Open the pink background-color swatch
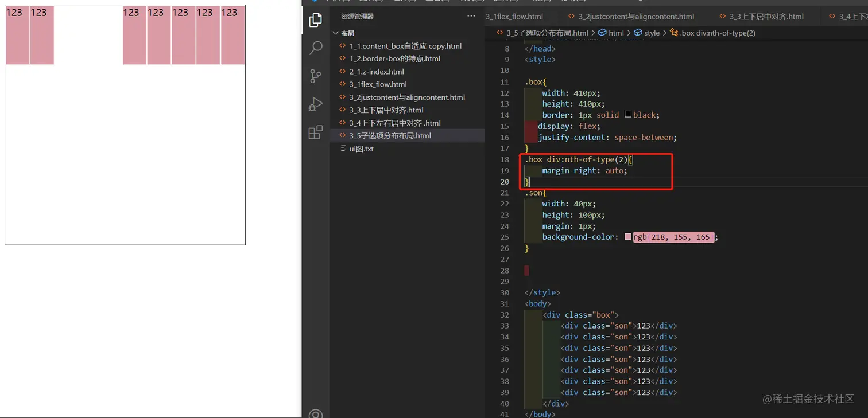 628,237
